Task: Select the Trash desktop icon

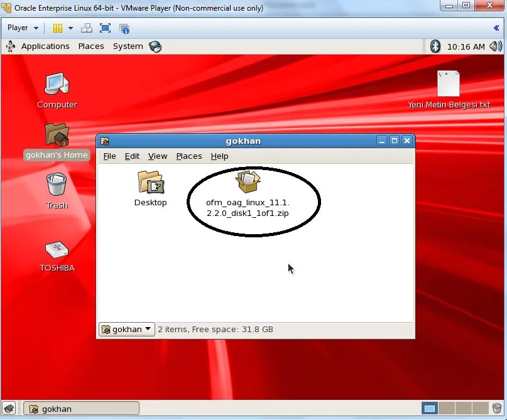Action: pyautogui.click(x=57, y=184)
